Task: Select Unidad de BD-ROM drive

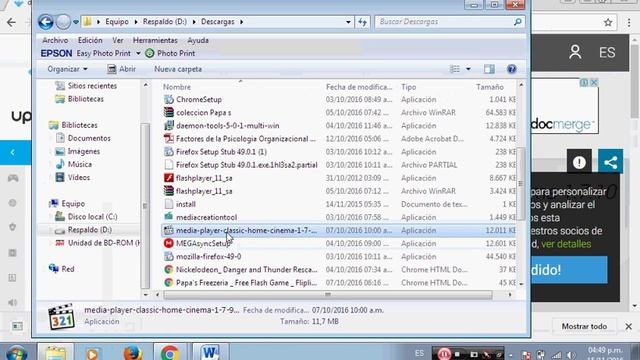Action: [98, 242]
